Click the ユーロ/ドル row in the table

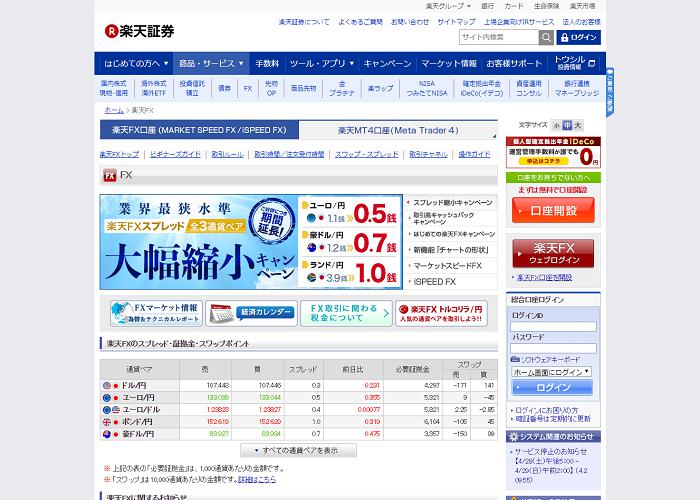298,409
